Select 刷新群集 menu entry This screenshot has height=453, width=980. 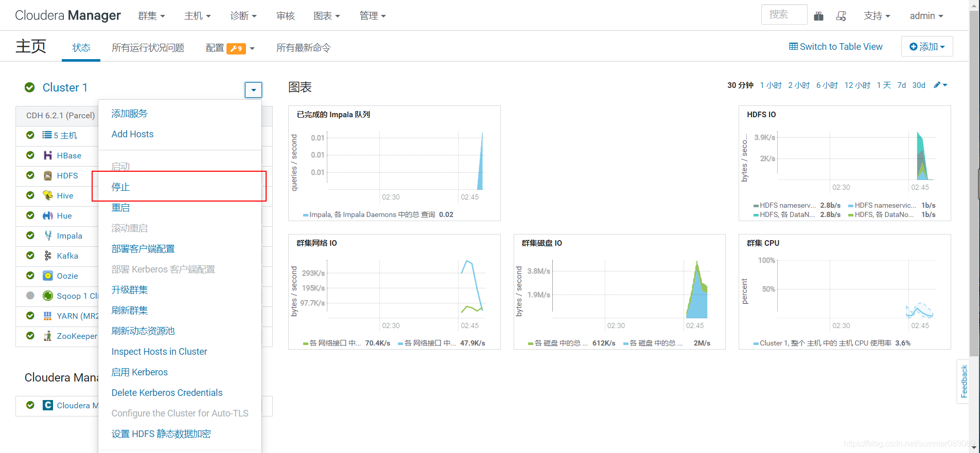tap(130, 311)
